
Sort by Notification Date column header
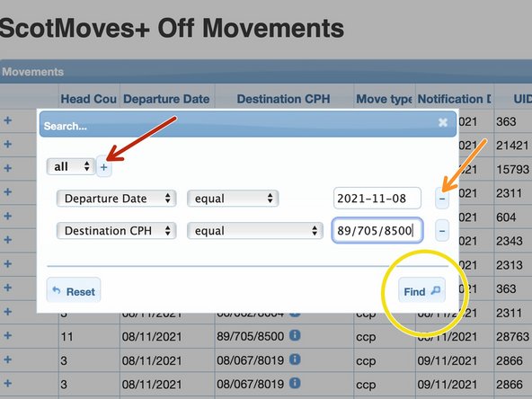[455, 99]
